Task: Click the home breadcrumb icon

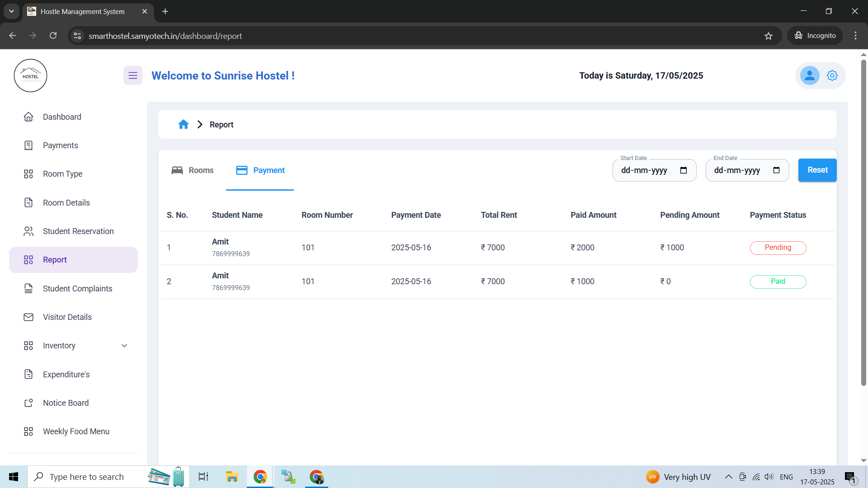Action: (x=183, y=124)
